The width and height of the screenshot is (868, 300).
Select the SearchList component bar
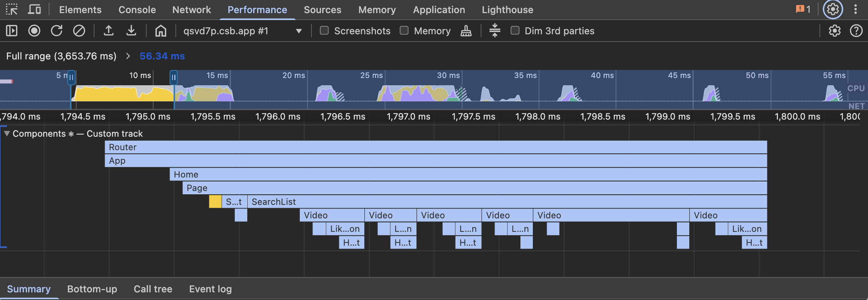(507, 202)
